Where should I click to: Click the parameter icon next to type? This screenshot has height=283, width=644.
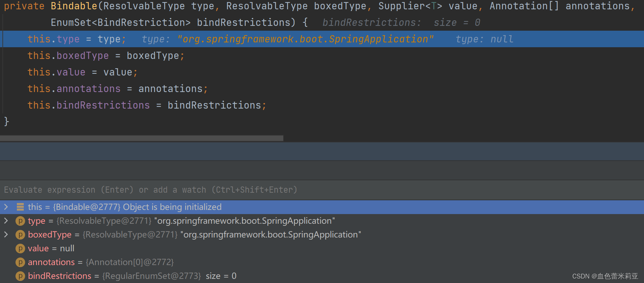point(20,221)
